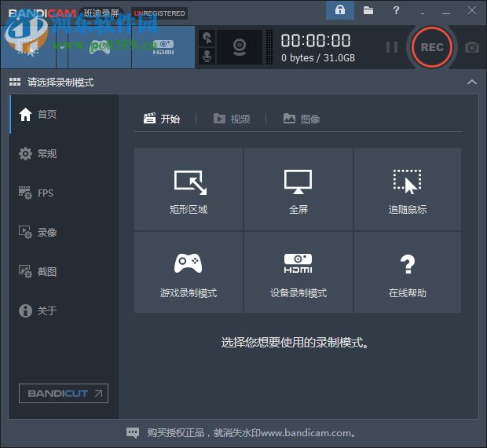The height and width of the screenshot is (448, 487).
Task: Click the UNREGISTERED badge
Action: [x=159, y=13]
